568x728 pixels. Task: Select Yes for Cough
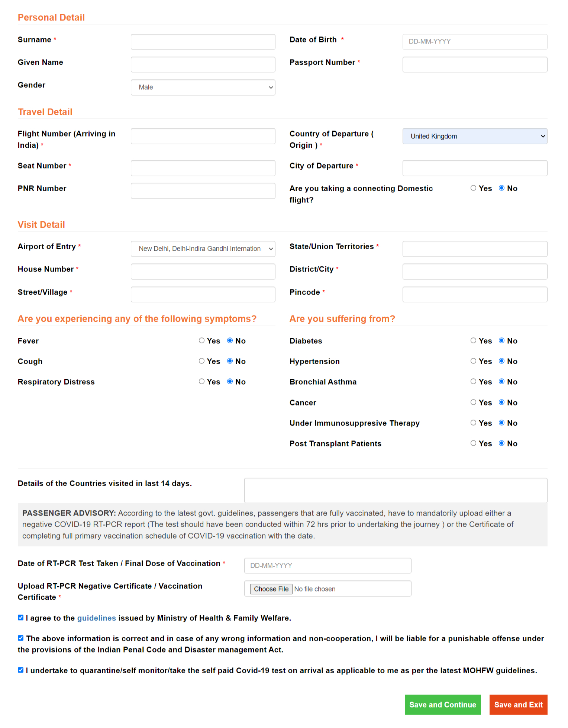click(201, 361)
